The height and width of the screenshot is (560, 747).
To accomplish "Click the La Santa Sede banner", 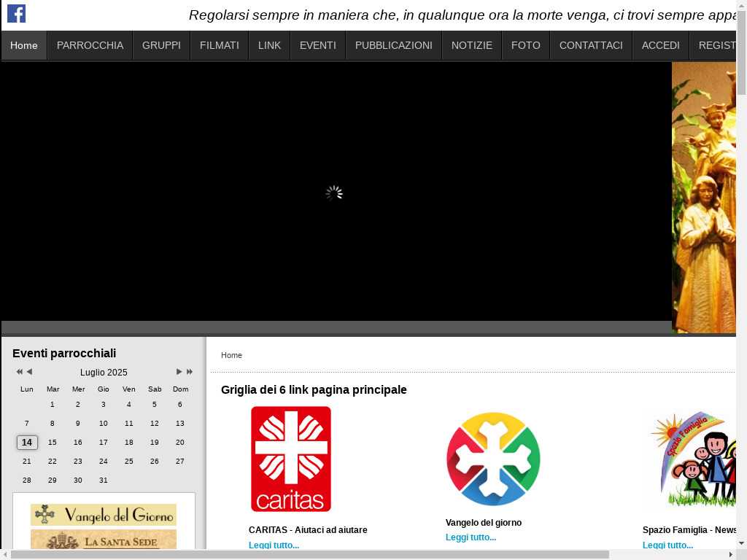I will pyautogui.click(x=104, y=540).
